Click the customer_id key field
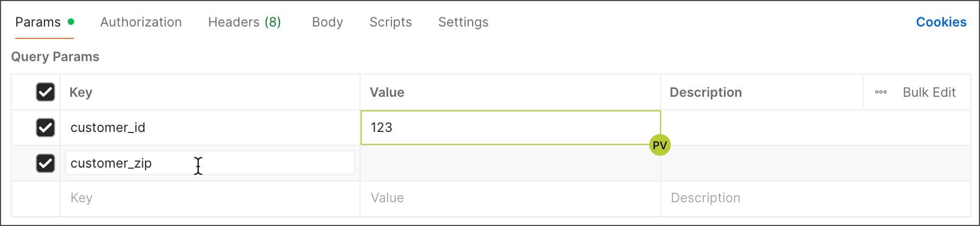The image size is (980, 226). pos(209,128)
